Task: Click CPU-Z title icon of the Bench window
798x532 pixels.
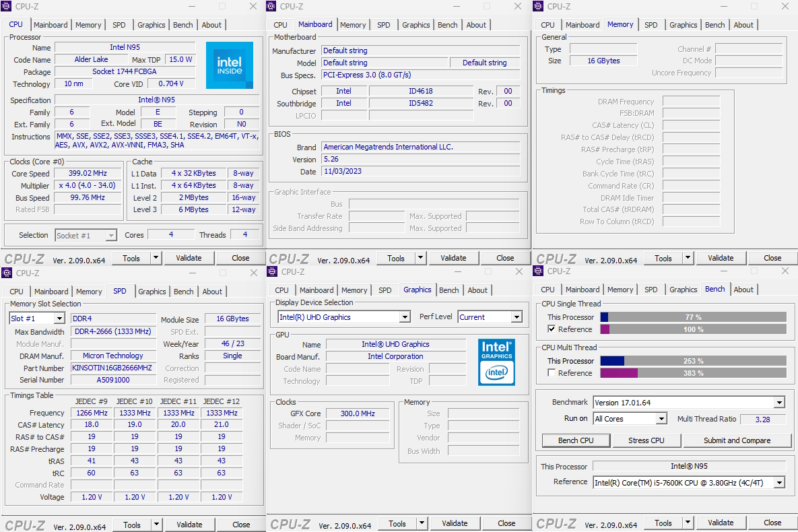Action: point(539,271)
